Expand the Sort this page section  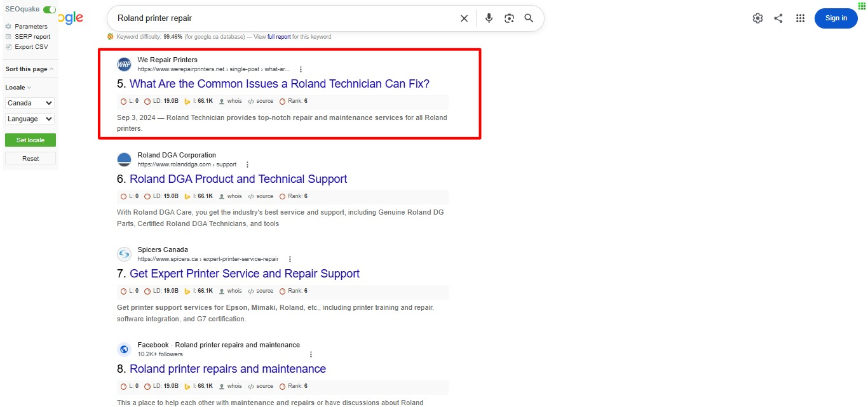click(x=30, y=69)
